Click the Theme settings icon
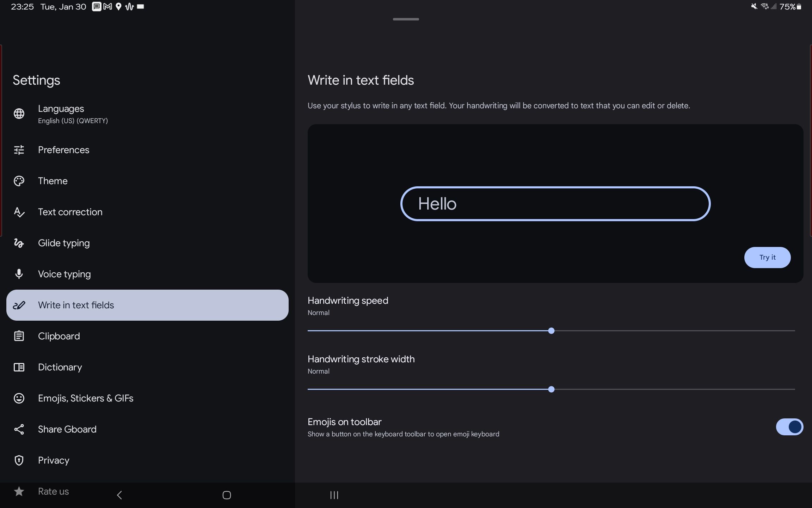812x508 pixels. pyautogui.click(x=19, y=181)
